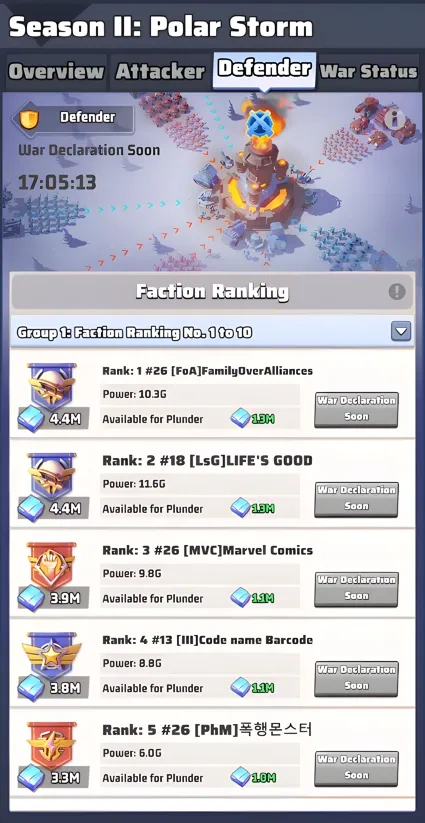425x823 pixels.
Task: Open the Group 1: Faction Ranking selector bar
Action: coord(212,332)
